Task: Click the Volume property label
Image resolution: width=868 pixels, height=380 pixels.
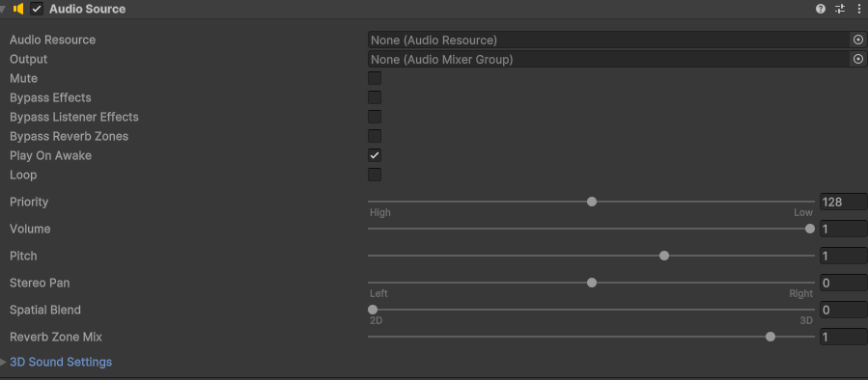Action: point(30,229)
